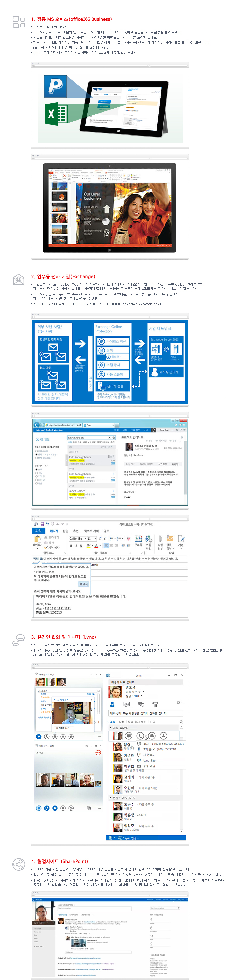Switch to the 검토 ribbon tab
The image size is (238, 980).
tap(106, 531)
